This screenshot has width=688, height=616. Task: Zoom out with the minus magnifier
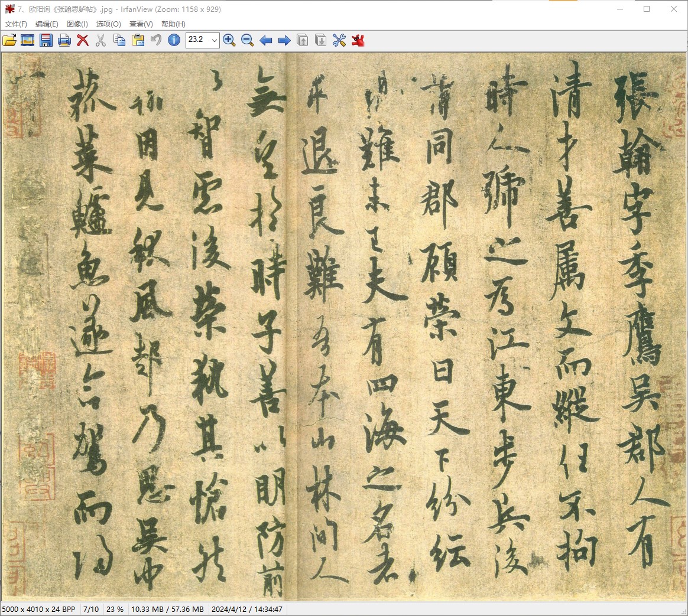click(x=248, y=40)
